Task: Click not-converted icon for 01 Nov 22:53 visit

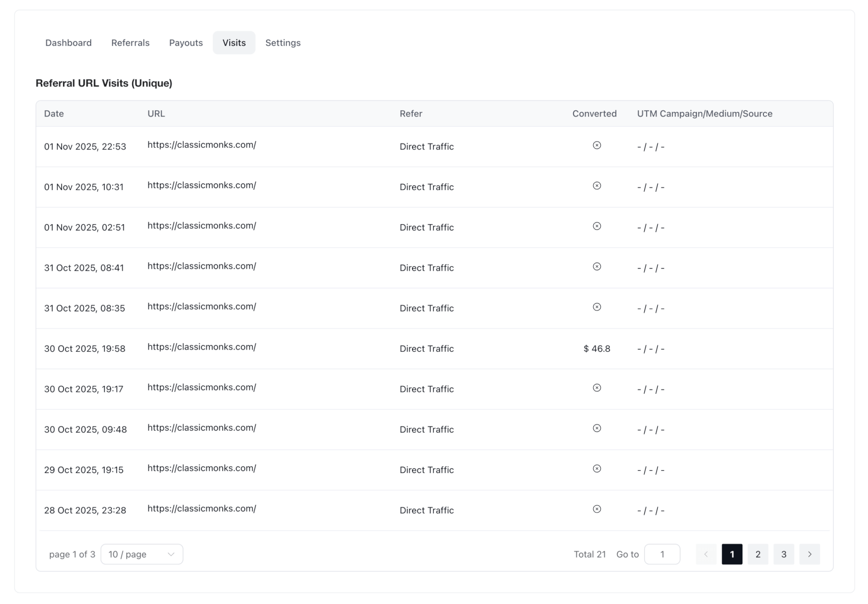Action: point(596,145)
